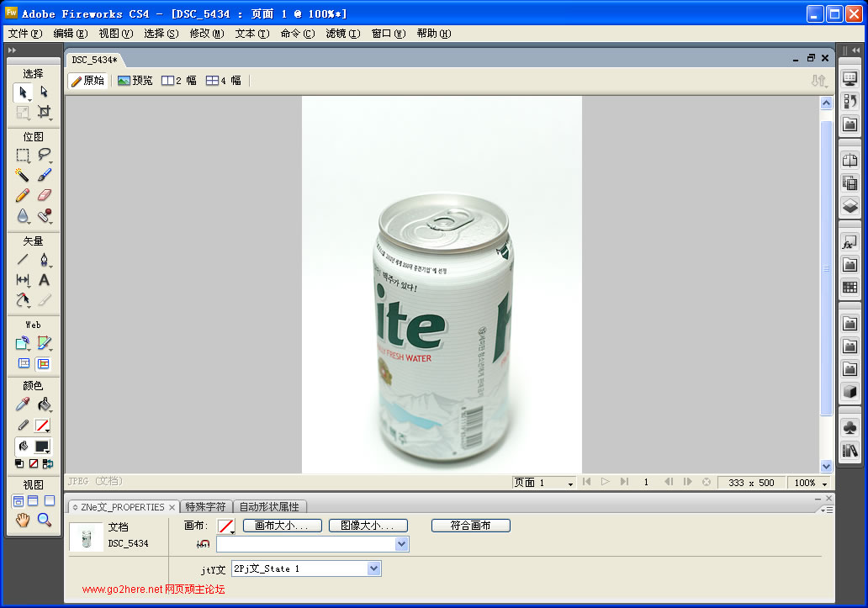
Task: Select the Line tool
Action: (x=23, y=260)
